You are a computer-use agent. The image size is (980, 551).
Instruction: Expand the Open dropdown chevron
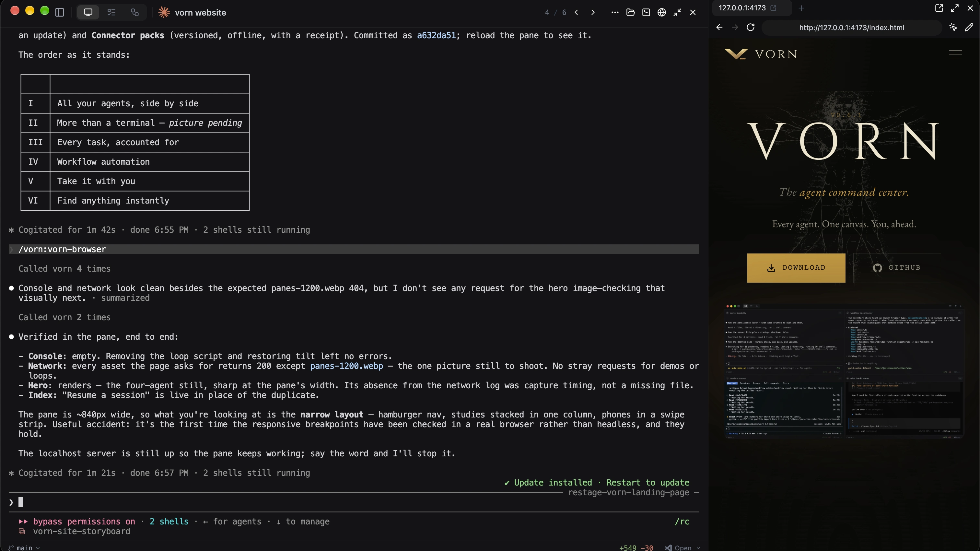tap(698, 547)
